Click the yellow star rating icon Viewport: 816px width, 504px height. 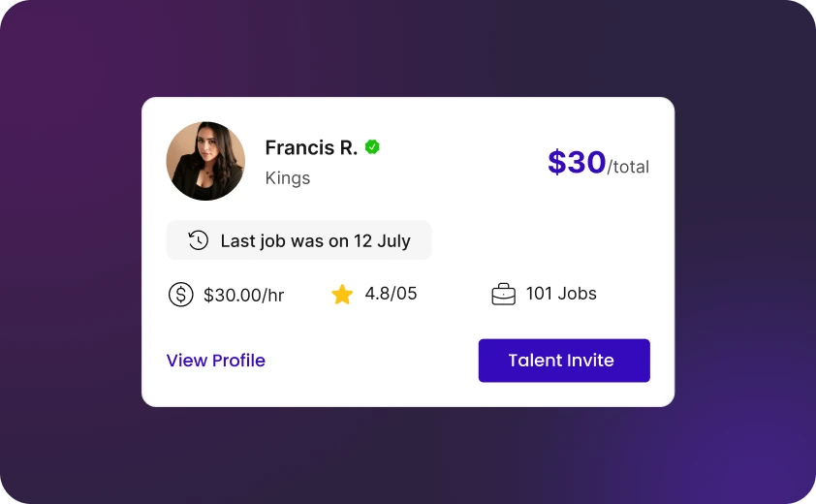coord(342,295)
